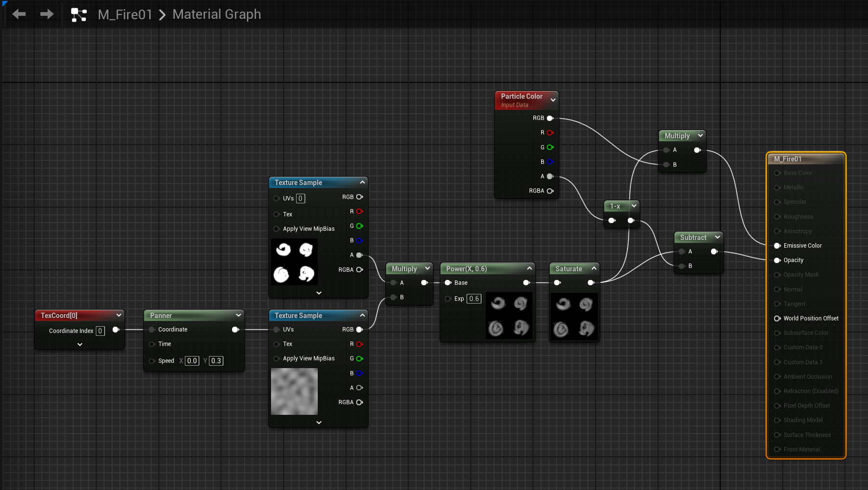
Task: Click M_Fire01 in the breadcrumb
Action: (x=125, y=14)
